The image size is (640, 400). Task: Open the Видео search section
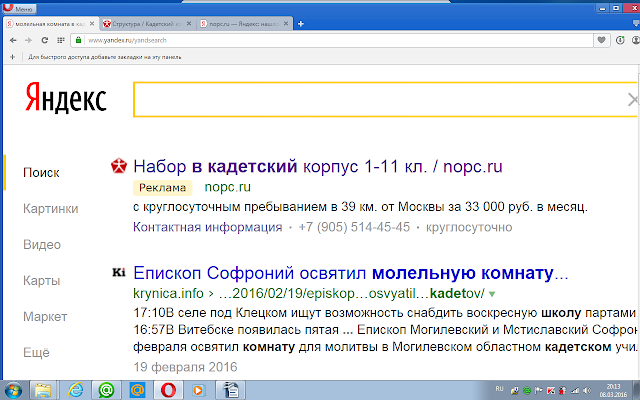click(x=42, y=244)
